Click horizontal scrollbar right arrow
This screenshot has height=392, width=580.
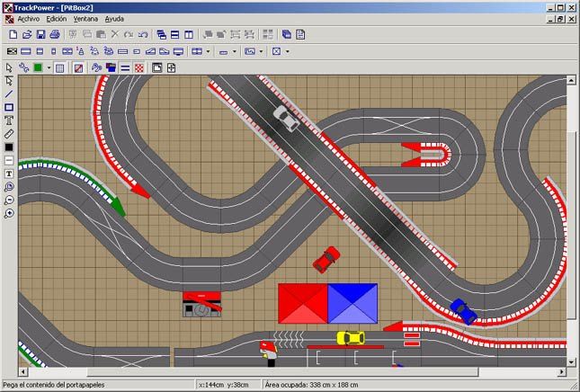[x=562, y=371]
